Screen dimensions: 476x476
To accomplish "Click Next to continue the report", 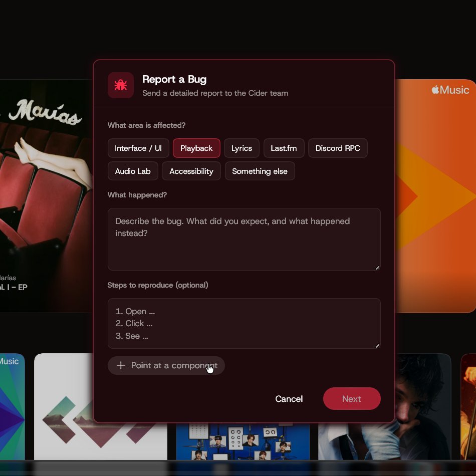I will (x=352, y=399).
